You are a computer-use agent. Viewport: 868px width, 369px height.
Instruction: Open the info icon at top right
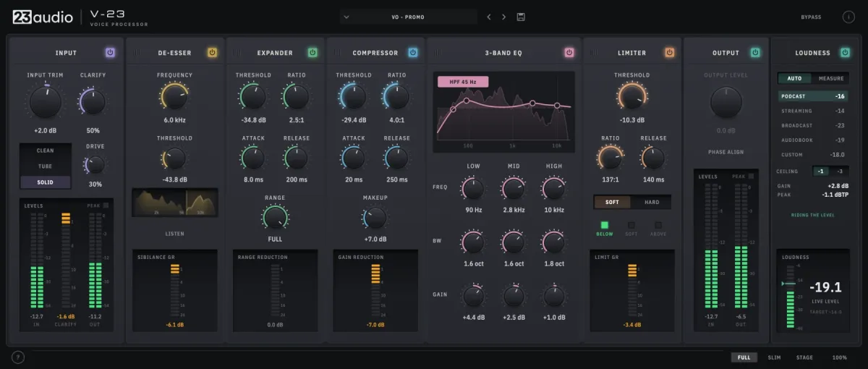coord(848,17)
